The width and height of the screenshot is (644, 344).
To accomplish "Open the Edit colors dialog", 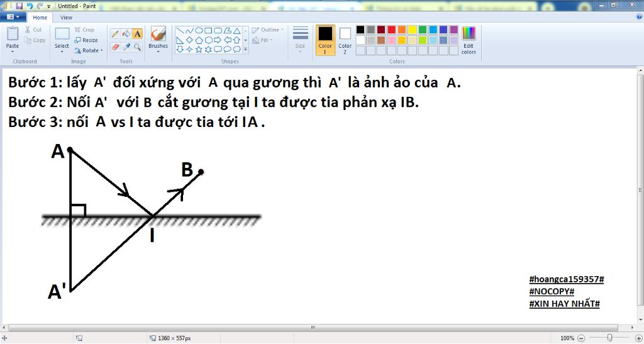I will pos(469,40).
